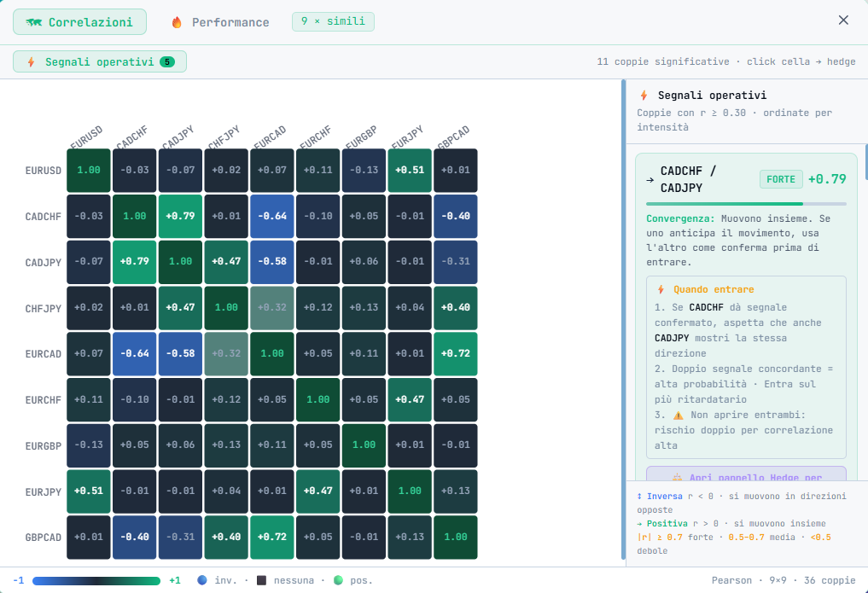This screenshot has height=593, width=868.
Task: Select the GBPCAD row, EURCAD column +0.72 cell
Action: (271, 538)
